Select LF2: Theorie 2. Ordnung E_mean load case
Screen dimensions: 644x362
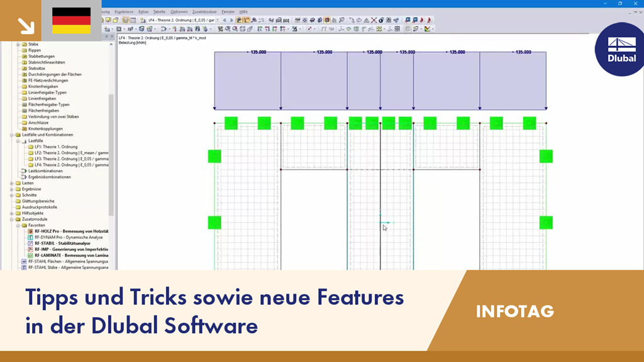72,153
